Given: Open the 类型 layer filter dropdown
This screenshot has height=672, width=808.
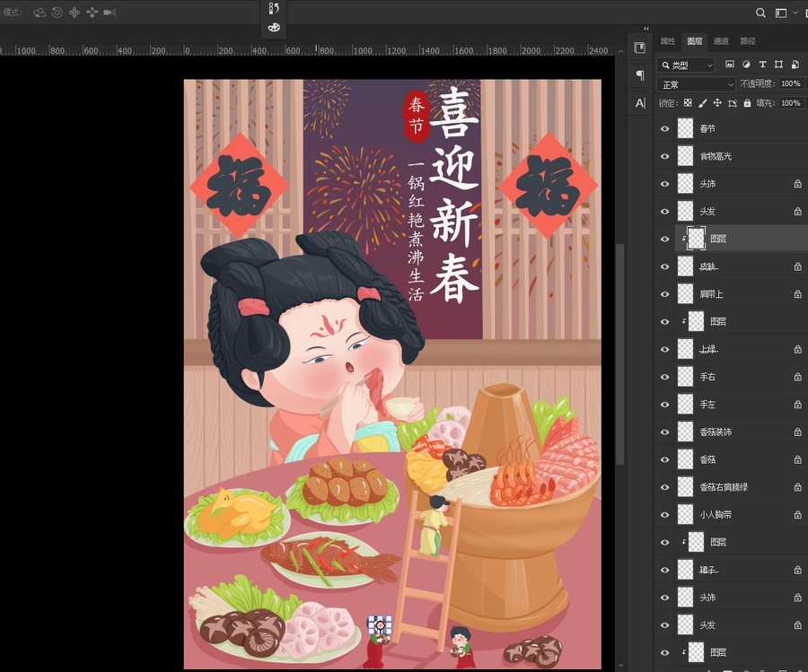Looking at the screenshot, I should click(x=686, y=65).
